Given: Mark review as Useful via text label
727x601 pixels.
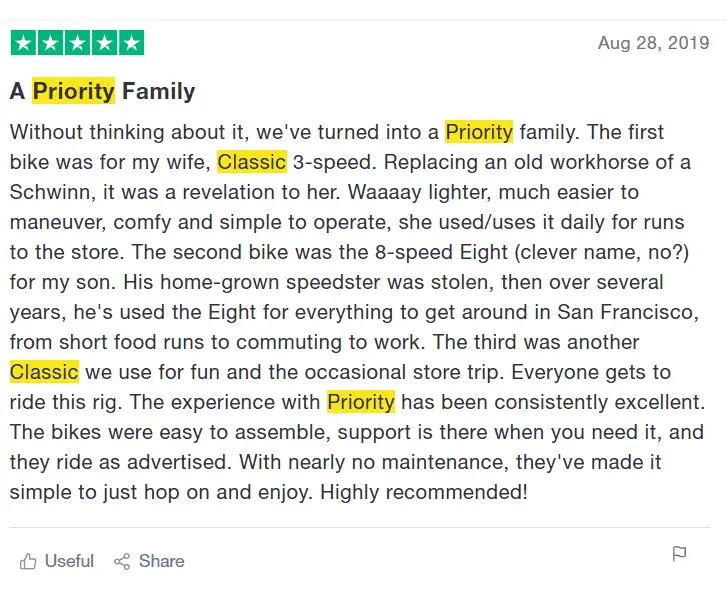Looking at the screenshot, I should pyautogui.click(x=69, y=561).
